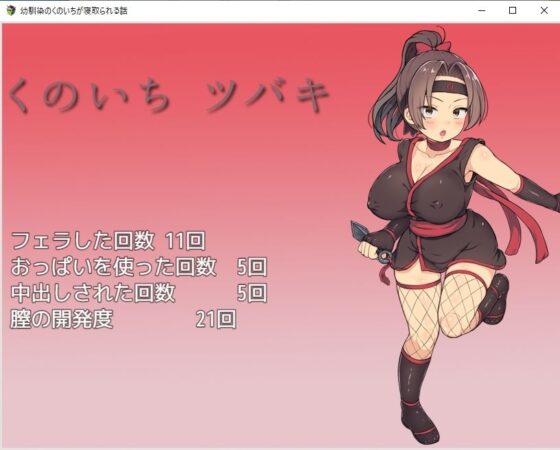
Task: Minimize the game window
Action: point(481,11)
